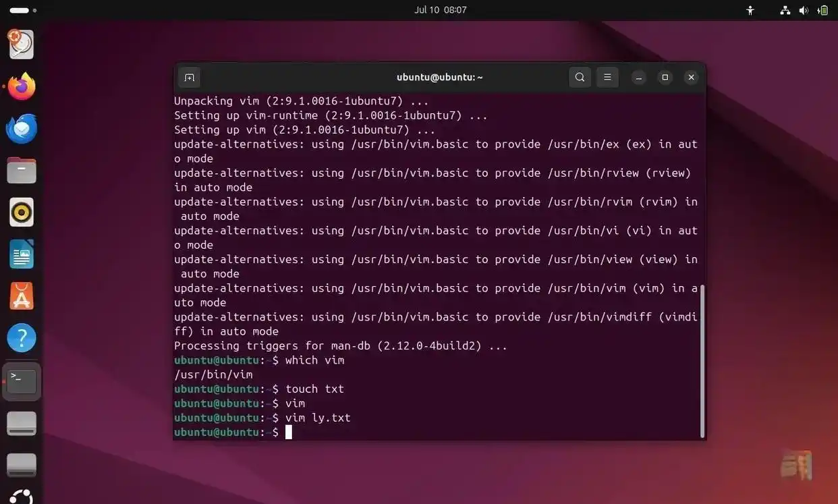838x504 pixels.
Task: Click the text '/usr/bin/rview (rview)'
Action: coord(619,173)
